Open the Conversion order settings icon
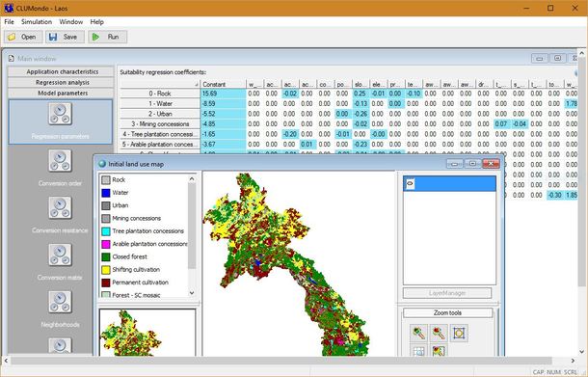 (x=60, y=161)
